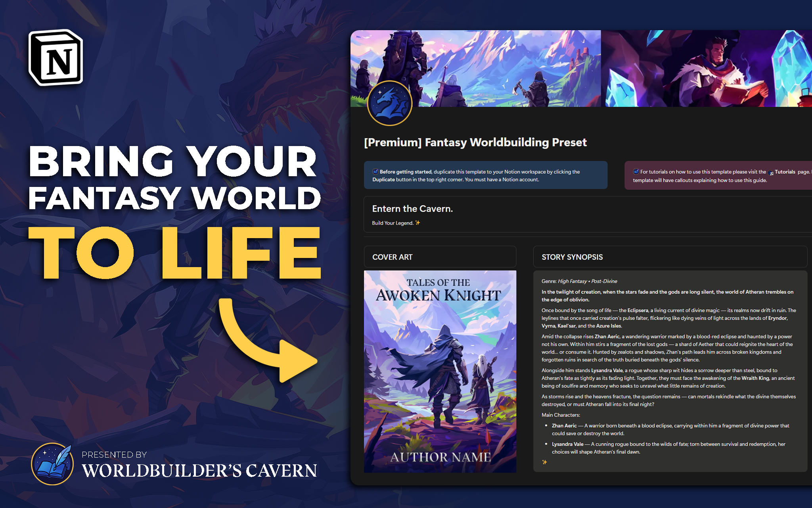The width and height of the screenshot is (812, 508).
Task: Expand the STORY SYNOPSIS section header
Action: click(x=572, y=257)
